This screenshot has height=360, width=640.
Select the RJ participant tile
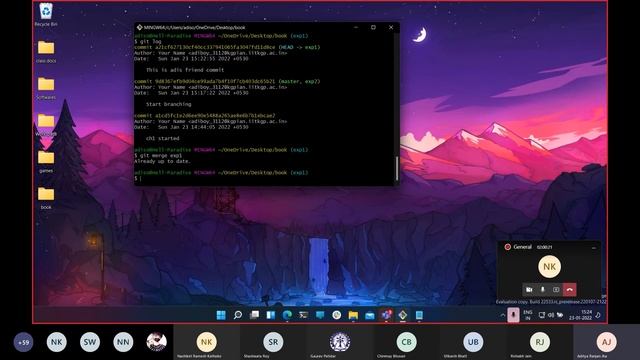540,342
